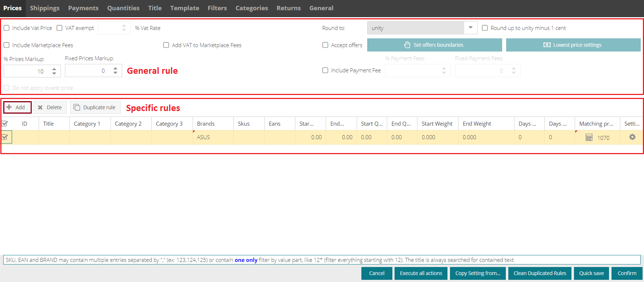The image size is (644, 282).
Task: Click the Duplicate rule copy icon
Action: [x=77, y=107]
